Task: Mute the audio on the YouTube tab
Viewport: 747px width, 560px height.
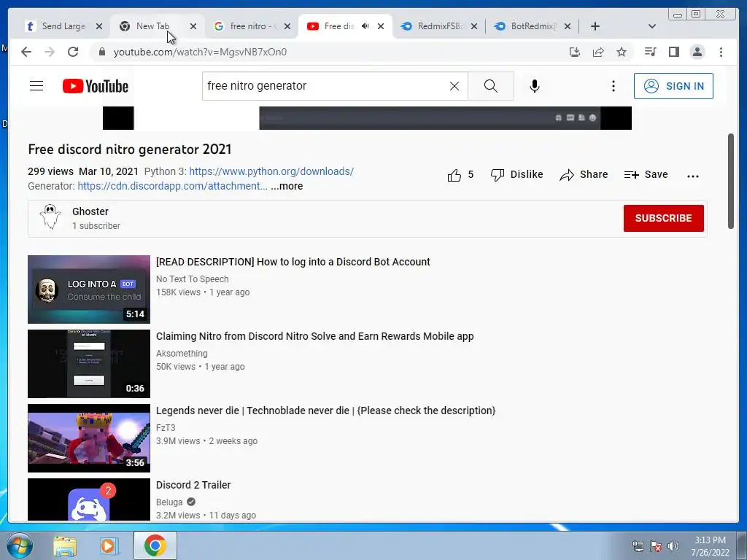Action: point(365,26)
